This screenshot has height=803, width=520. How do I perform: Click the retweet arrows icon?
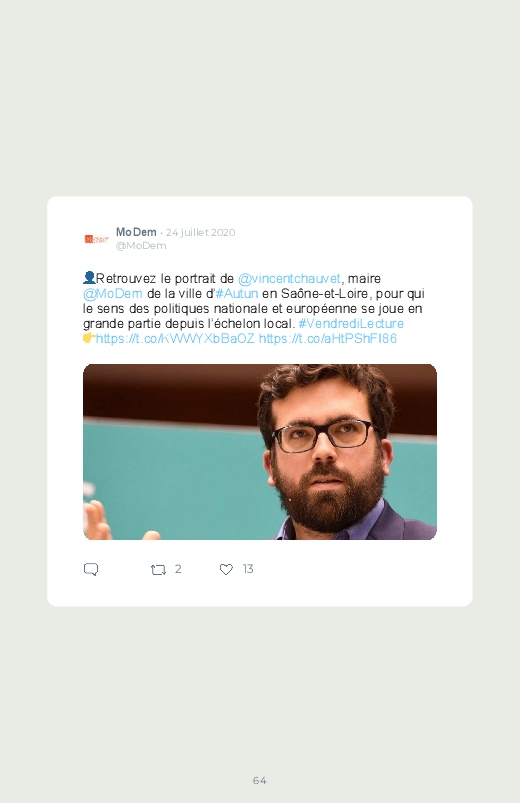click(158, 569)
